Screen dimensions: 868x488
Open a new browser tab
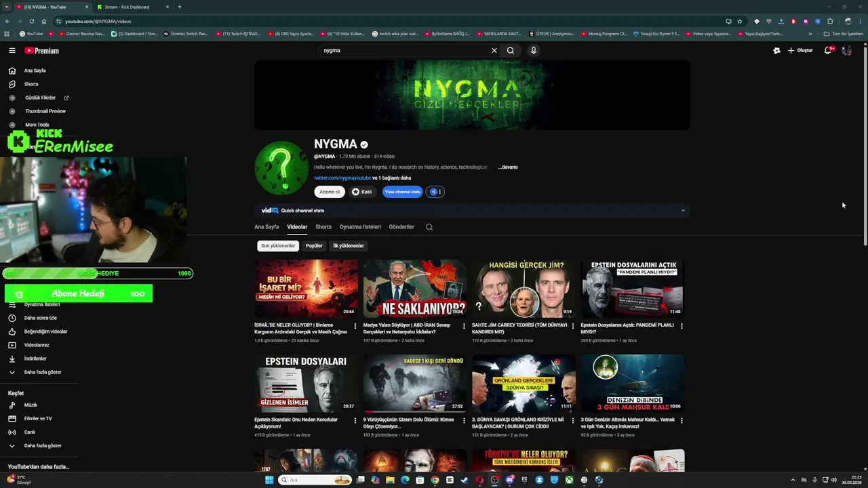(x=180, y=7)
